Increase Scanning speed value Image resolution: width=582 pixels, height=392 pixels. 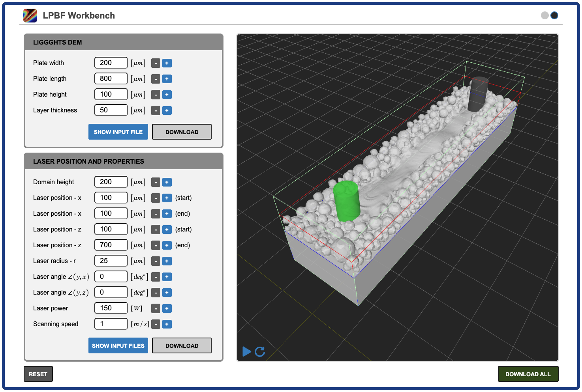tap(167, 324)
